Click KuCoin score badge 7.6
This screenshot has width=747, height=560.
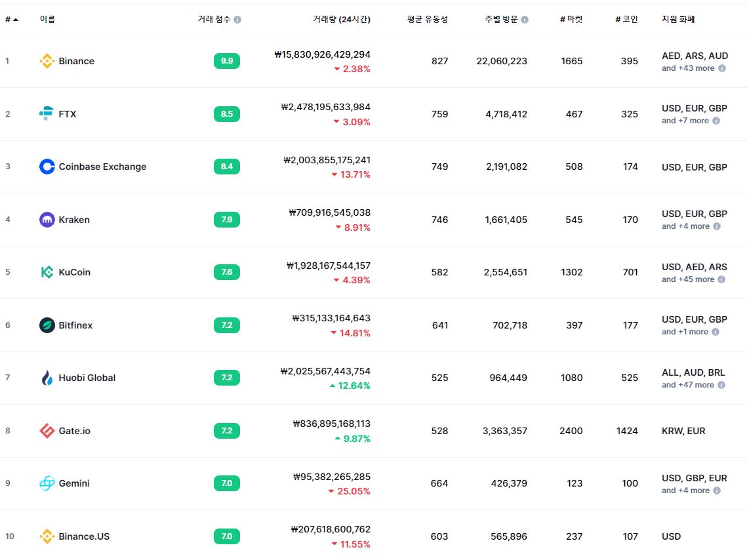coord(227,272)
